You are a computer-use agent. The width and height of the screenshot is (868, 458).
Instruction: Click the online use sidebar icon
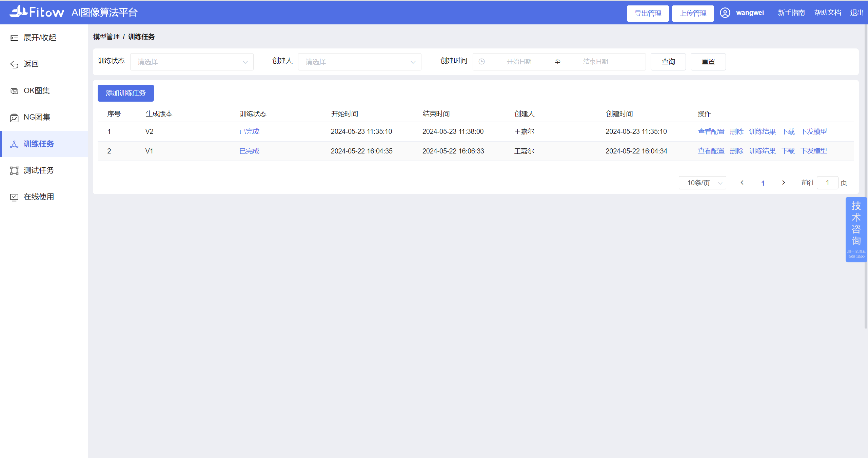coord(14,197)
